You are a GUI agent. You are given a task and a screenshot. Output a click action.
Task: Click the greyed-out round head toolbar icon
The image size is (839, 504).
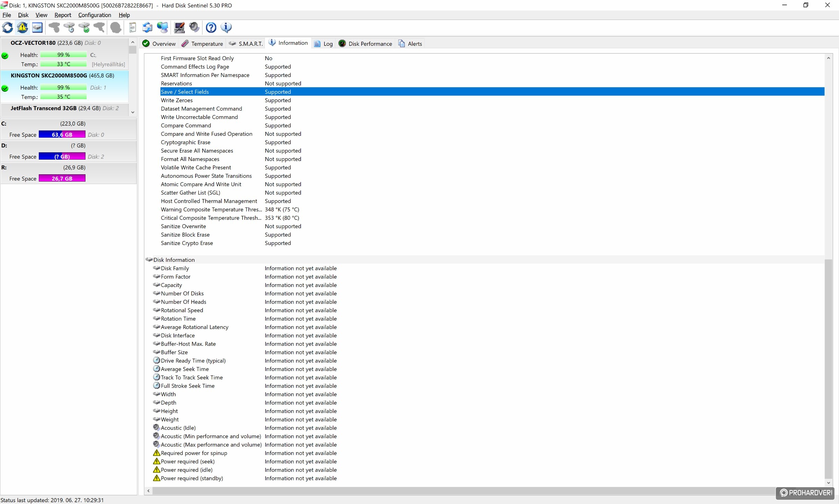coord(116,27)
